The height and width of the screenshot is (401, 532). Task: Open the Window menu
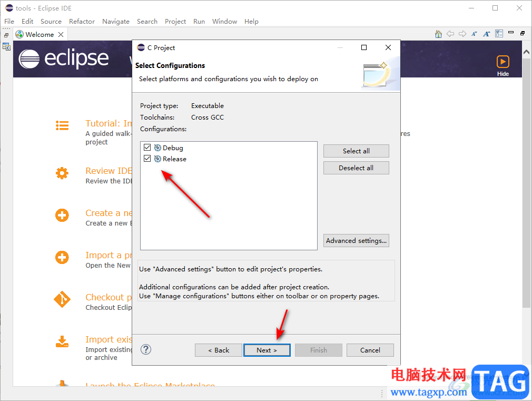coord(224,22)
